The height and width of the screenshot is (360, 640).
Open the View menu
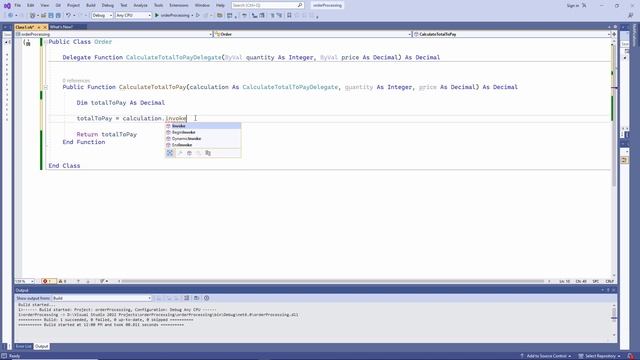pyautogui.click(x=44, y=5)
